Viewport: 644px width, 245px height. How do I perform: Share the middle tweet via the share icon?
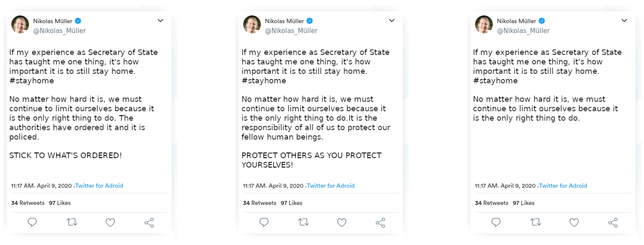[x=380, y=223]
